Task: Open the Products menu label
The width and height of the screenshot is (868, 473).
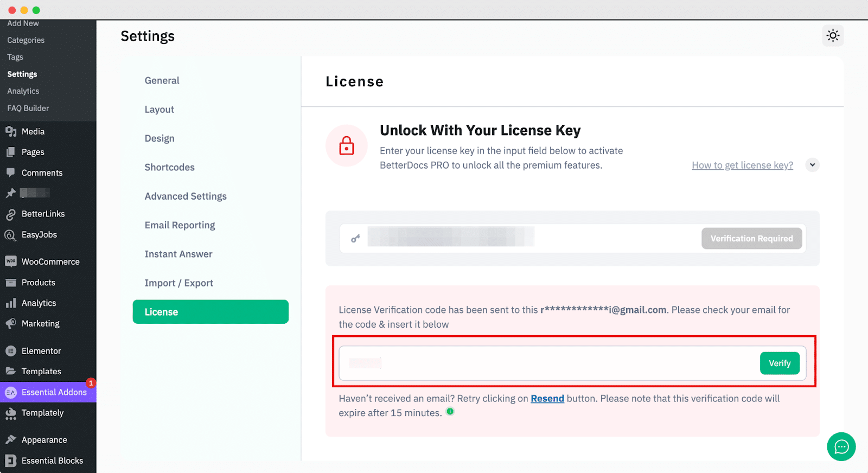Action: (39, 283)
